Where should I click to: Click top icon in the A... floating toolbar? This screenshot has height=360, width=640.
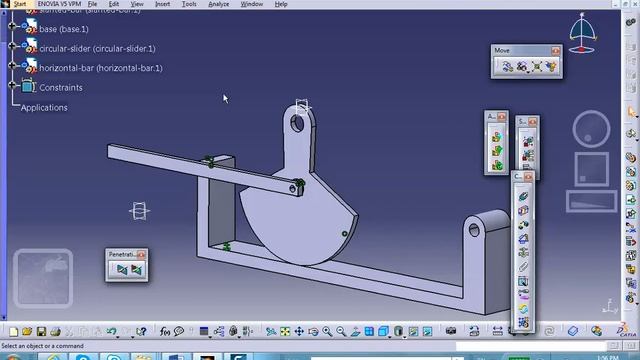point(497,137)
